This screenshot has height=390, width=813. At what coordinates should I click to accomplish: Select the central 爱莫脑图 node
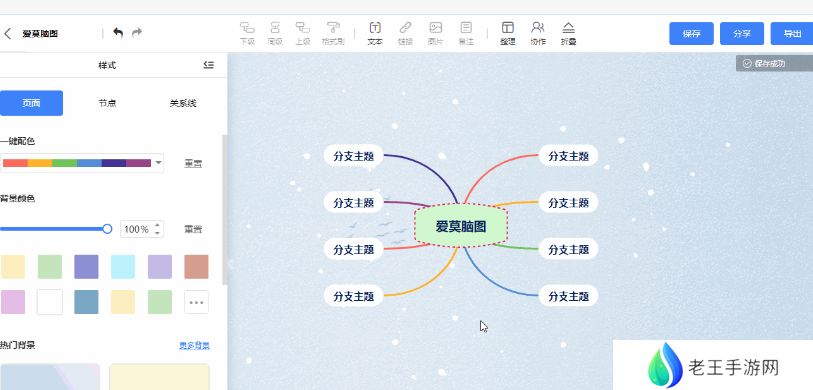(460, 226)
